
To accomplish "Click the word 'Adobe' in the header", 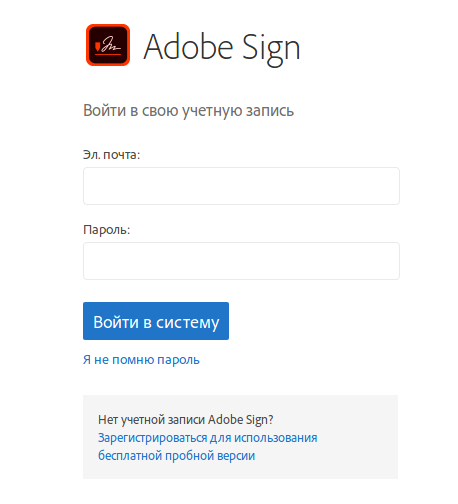I will [x=188, y=47].
